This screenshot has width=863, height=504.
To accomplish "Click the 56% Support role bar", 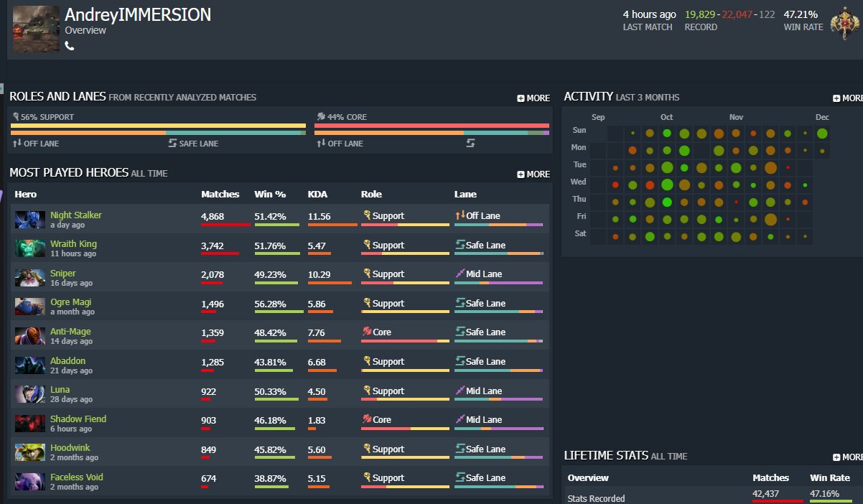I will [x=158, y=126].
